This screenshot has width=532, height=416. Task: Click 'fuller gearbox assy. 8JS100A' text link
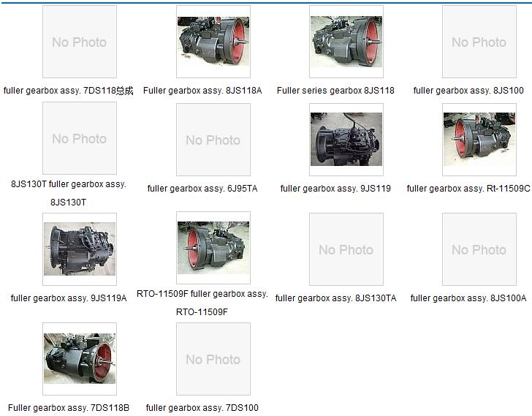coord(468,298)
